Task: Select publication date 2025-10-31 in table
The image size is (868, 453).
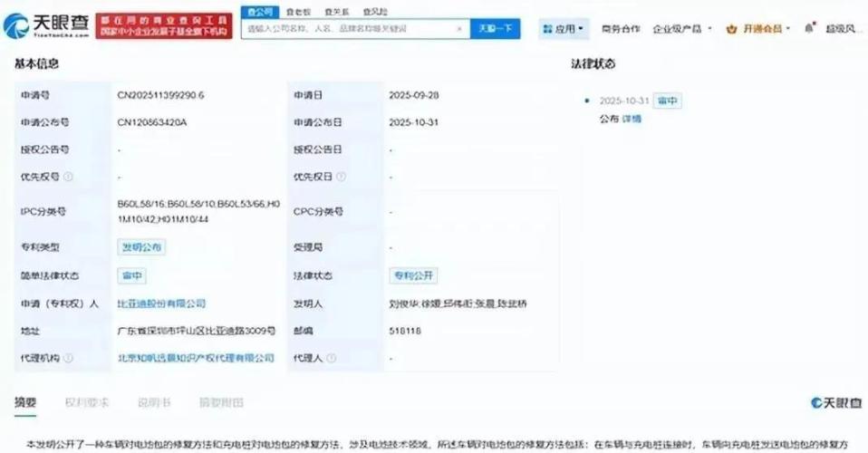Action: pyautogui.click(x=414, y=122)
